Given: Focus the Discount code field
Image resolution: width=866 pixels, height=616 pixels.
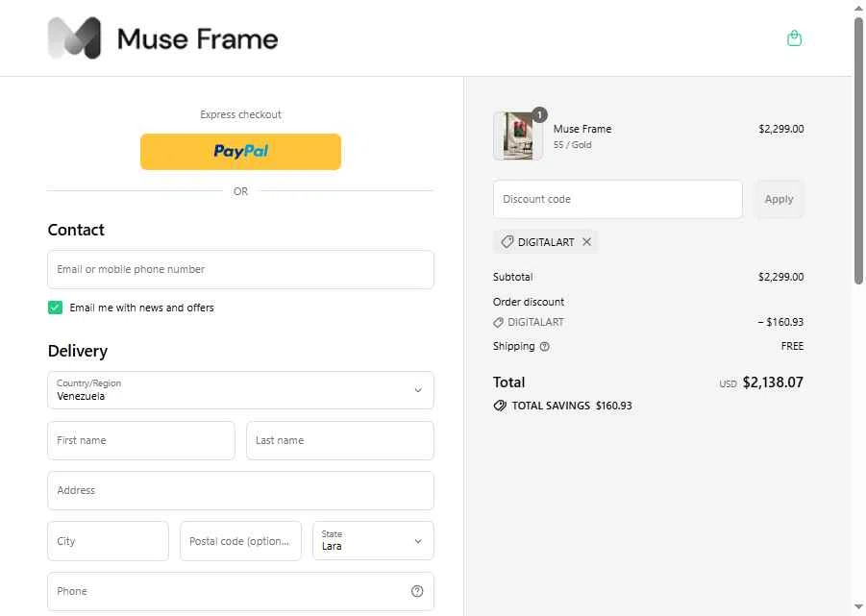Looking at the screenshot, I should (617, 199).
